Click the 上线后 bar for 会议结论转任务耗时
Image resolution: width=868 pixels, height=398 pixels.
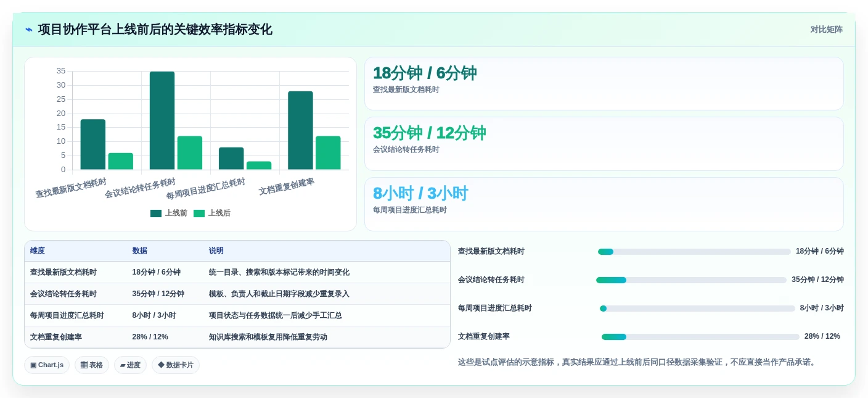click(x=190, y=153)
